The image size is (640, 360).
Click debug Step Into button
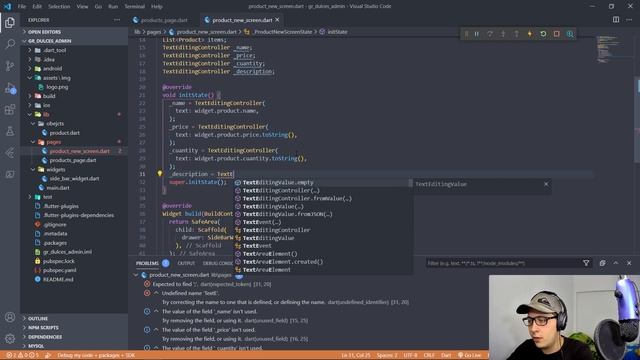pos(503,34)
